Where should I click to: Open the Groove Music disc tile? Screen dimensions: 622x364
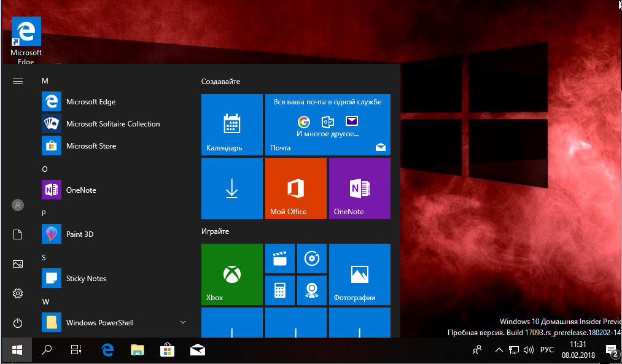(311, 258)
